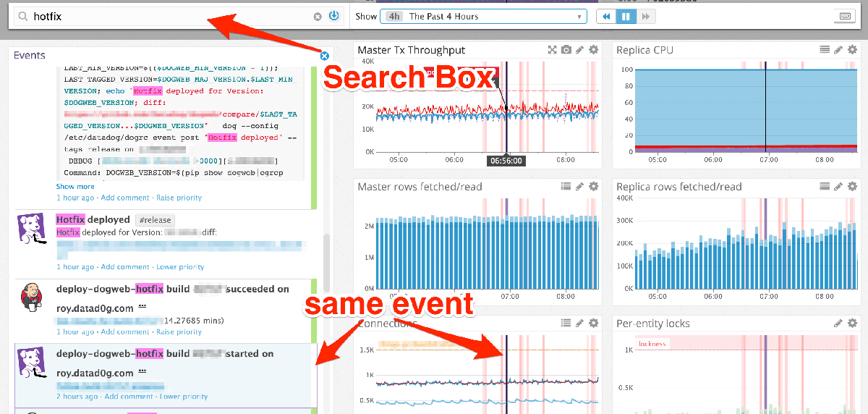Viewport: 868px width, 414px height.
Task: Click Raise priority on build succeeded event
Action: pos(179,331)
